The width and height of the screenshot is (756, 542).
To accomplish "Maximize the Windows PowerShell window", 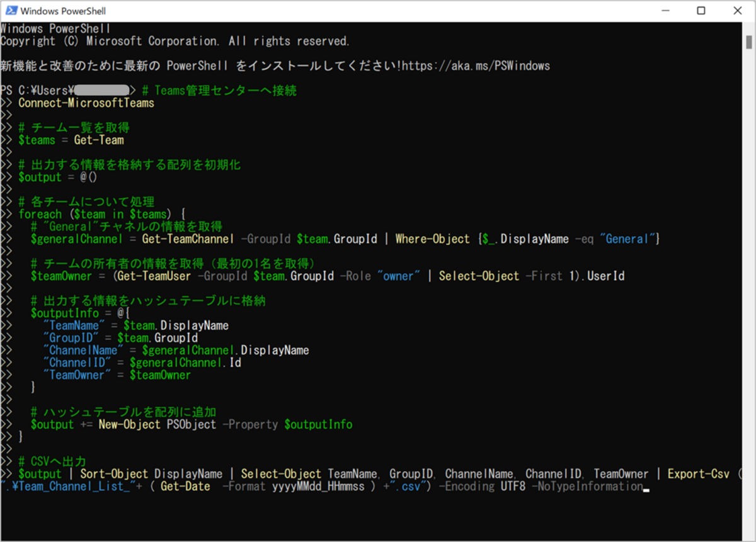I will coord(701,11).
